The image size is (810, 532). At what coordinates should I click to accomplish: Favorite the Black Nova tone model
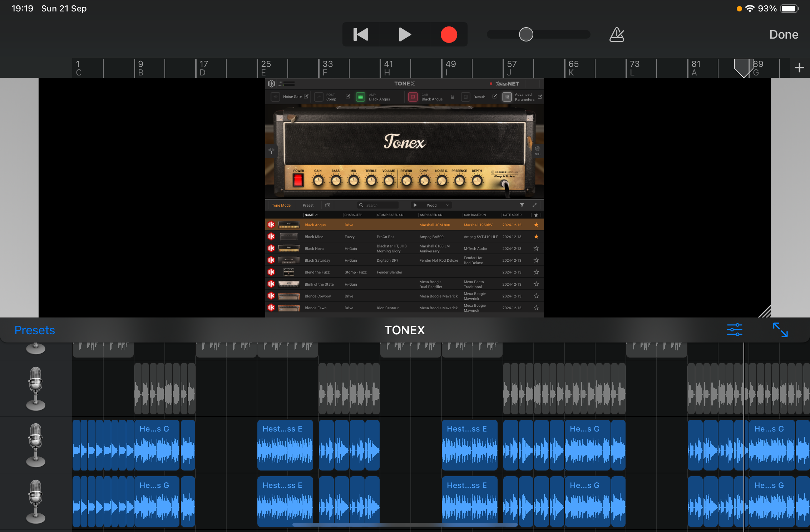click(x=536, y=248)
